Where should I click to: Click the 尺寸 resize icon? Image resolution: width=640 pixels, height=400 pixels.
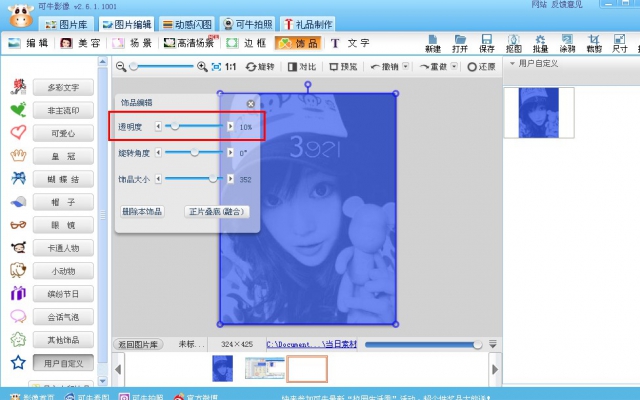click(620, 44)
